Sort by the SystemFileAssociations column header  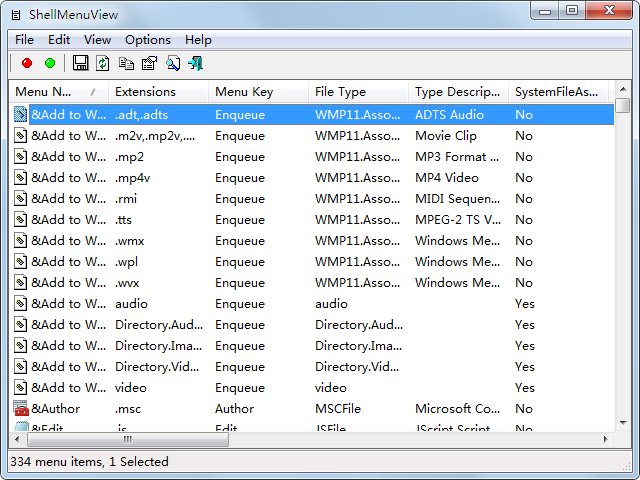click(x=558, y=92)
